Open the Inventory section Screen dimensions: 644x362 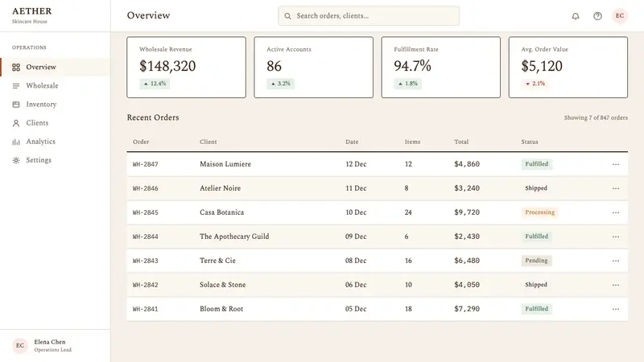55,105
